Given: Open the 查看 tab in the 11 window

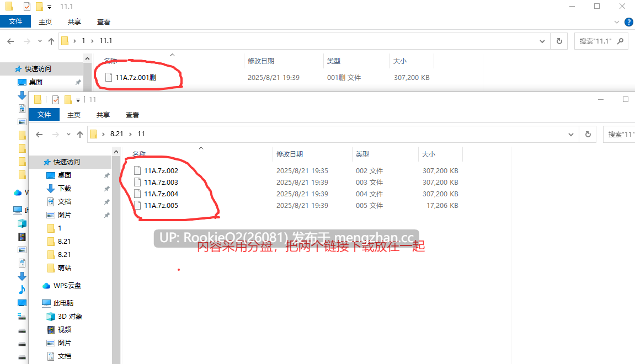Looking at the screenshot, I should click(132, 115).
